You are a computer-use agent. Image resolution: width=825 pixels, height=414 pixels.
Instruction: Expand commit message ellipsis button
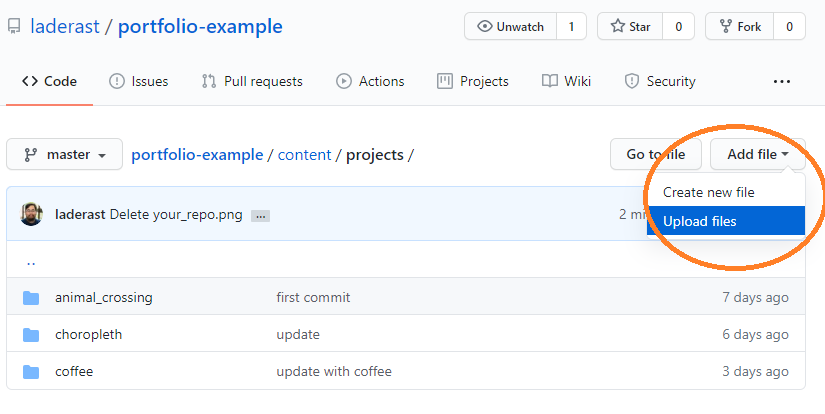pos(260,215)
